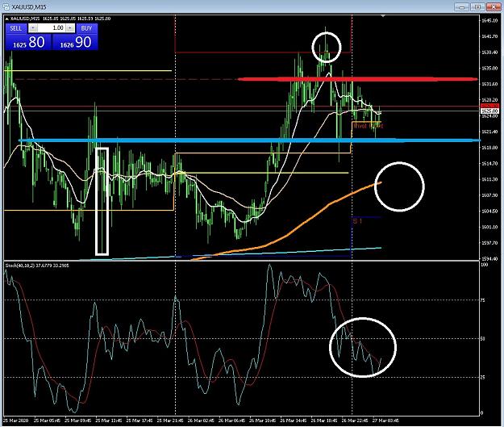Viewport: 504px width, 427px height.
Task: Click the 1604.50 price scale value
Action: pyautogui.click(x=489, y=211)
